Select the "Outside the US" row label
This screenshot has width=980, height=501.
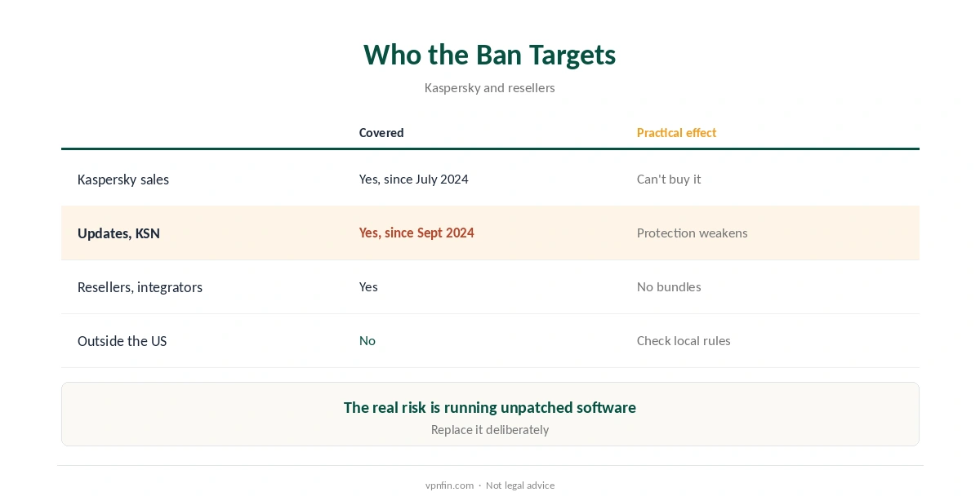click(122, 341)
